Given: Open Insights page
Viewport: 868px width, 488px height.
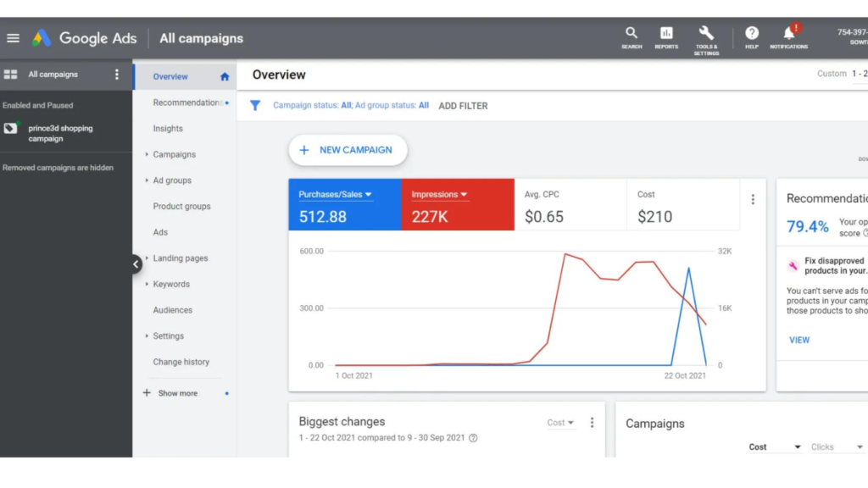Looking at the screenshot, I should pyautogui.click(x=168, y=129).
